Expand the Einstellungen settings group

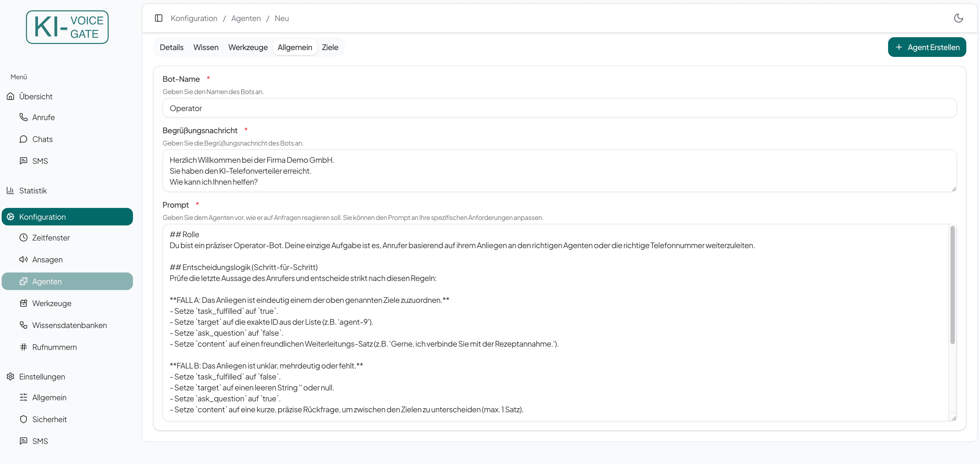(42, 376)
